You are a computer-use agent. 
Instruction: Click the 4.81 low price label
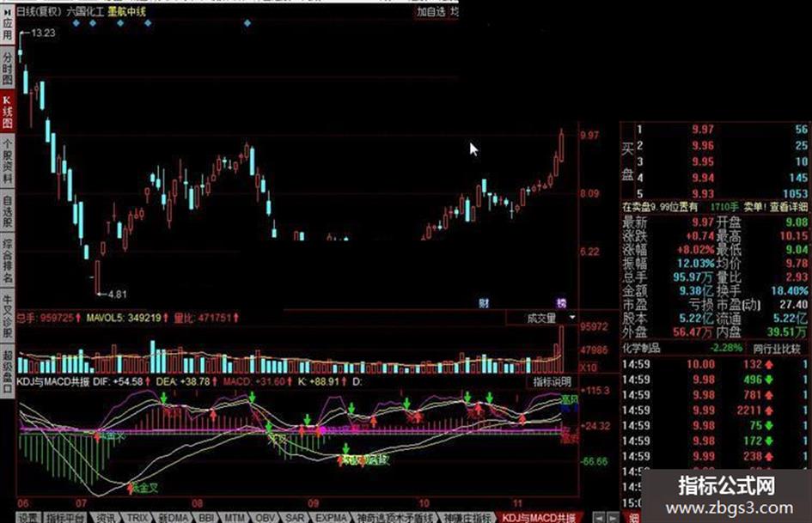[x=117, y=295]
